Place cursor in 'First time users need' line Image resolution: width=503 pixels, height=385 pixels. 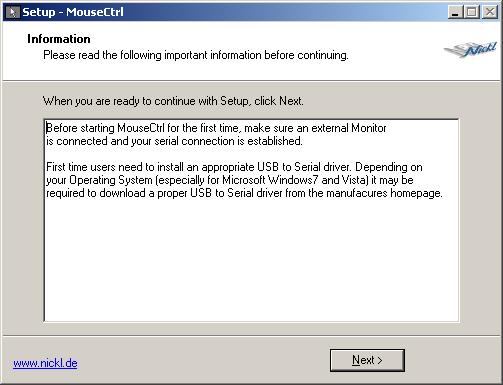click(234, 167)
